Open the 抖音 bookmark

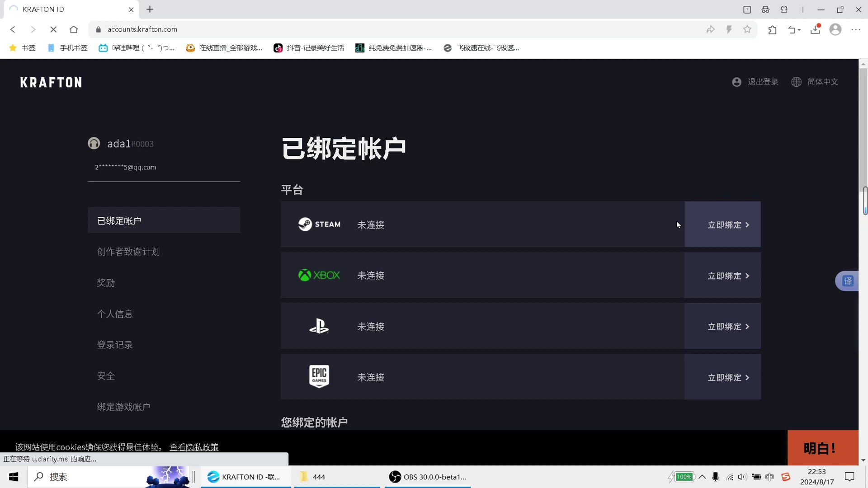point(309,48)
